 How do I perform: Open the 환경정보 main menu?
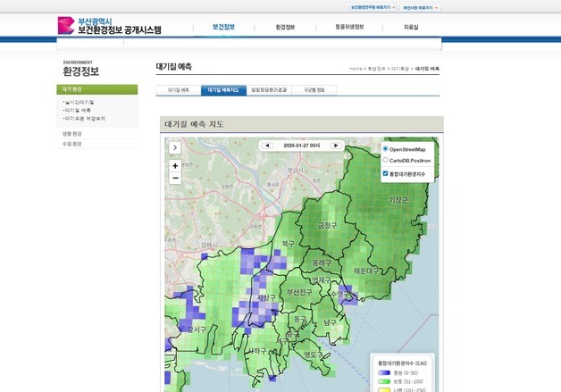click(x=285, y=27)
